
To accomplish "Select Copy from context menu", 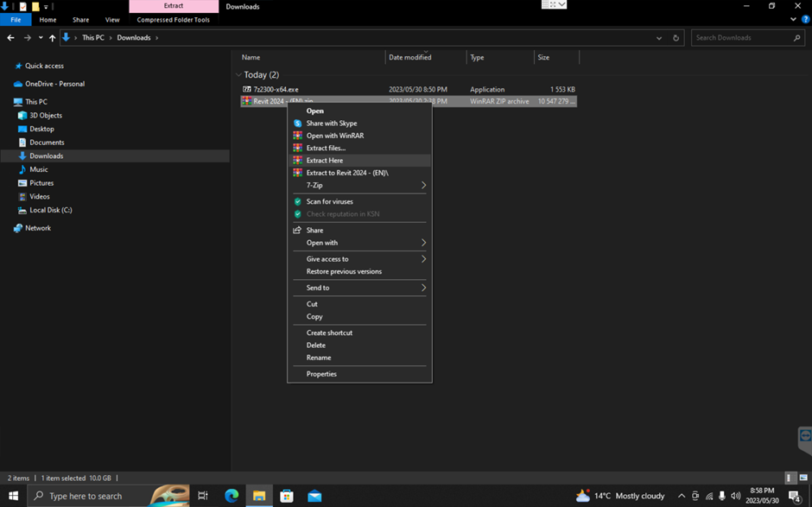I will [359, 316].
